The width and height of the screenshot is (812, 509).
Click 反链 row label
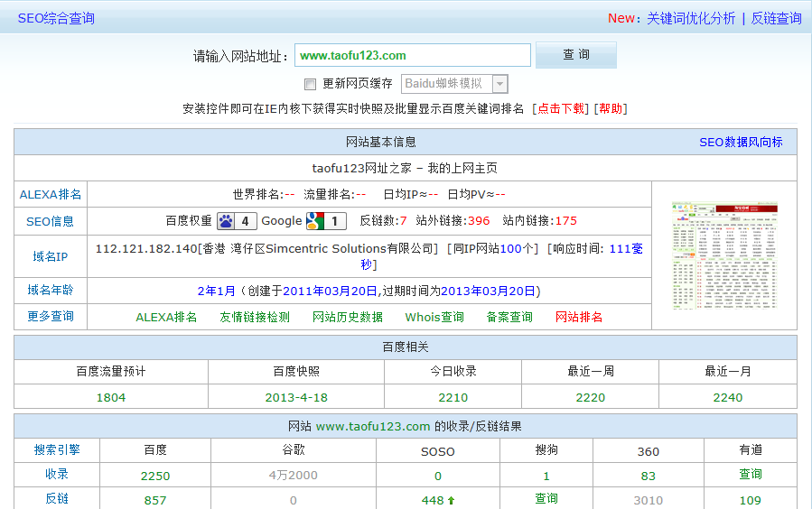57,499
